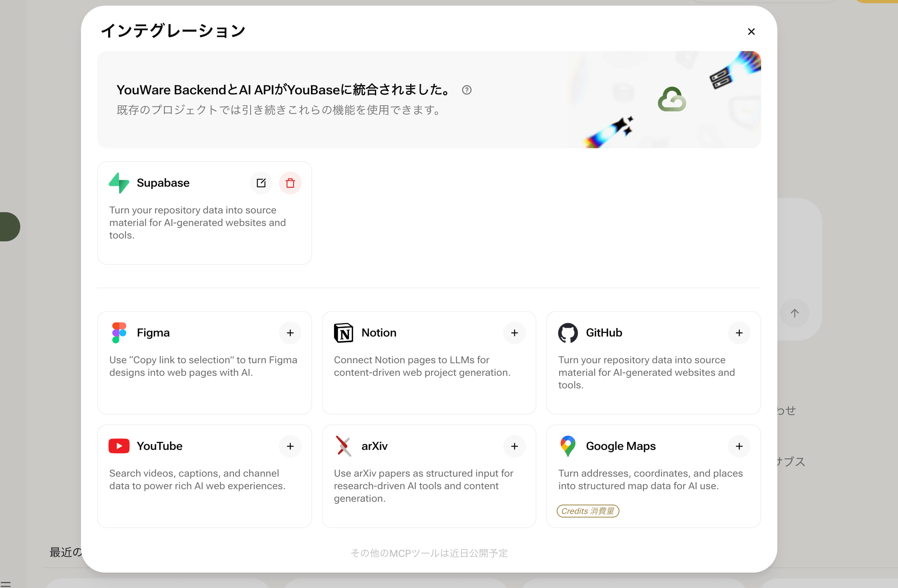Add the GitHub integration with plus button
The height and width of the screenshot is (588, 898).
point(739,332)
